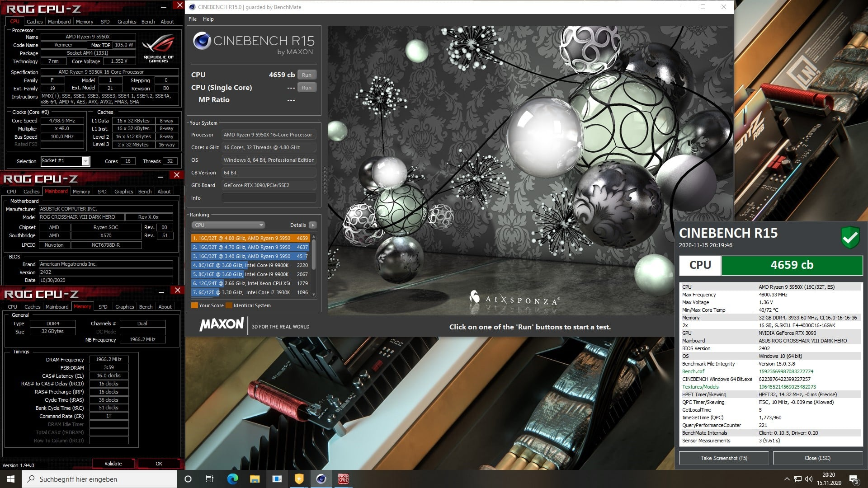Image resolution: width=868 pixels, height=488 pixels.
Task: Launch Microsoft Edge from the taskbar
Action: [x=232, y=479]
